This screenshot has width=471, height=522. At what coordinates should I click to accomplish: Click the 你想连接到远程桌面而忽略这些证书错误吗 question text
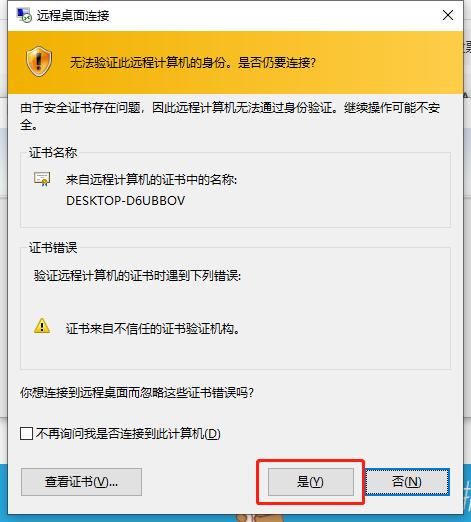[137, 392]
